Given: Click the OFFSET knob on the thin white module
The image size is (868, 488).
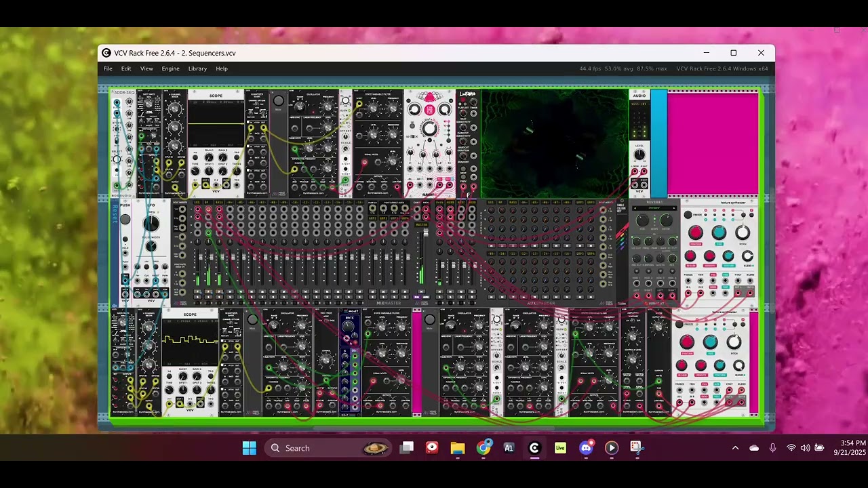Looking at the screenshot, I should (x=346, y=136).
